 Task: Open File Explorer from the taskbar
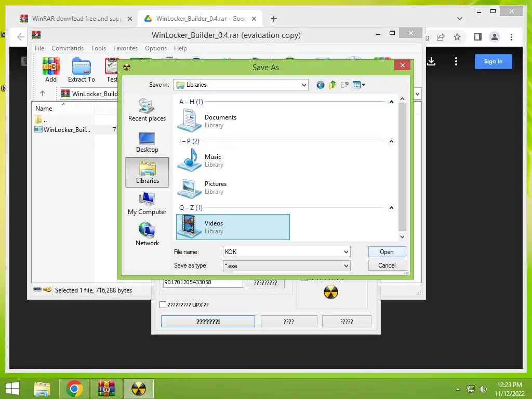click(x=42, y=389)
